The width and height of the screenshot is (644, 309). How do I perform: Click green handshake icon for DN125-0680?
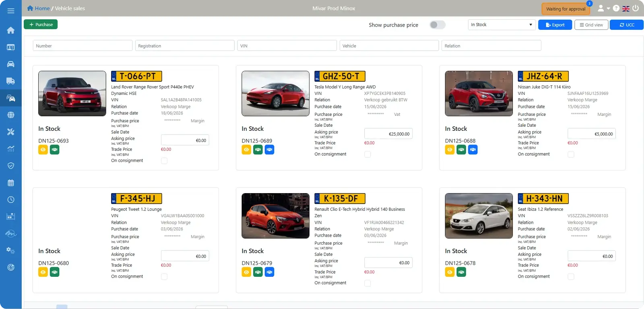55,272
